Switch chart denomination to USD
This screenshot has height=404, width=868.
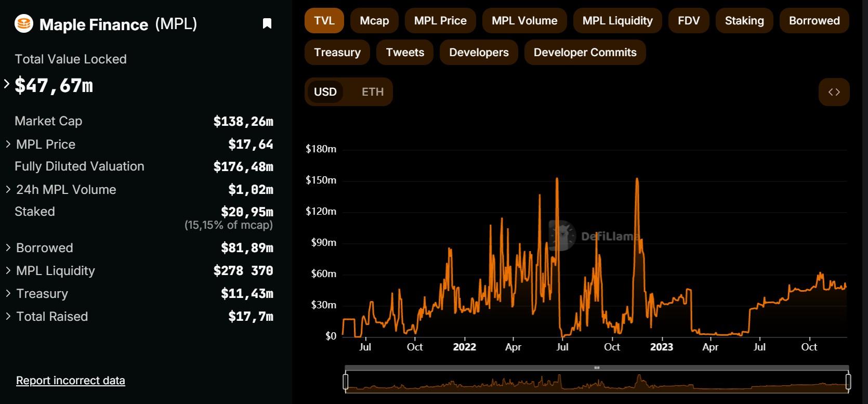pos(325,92)
